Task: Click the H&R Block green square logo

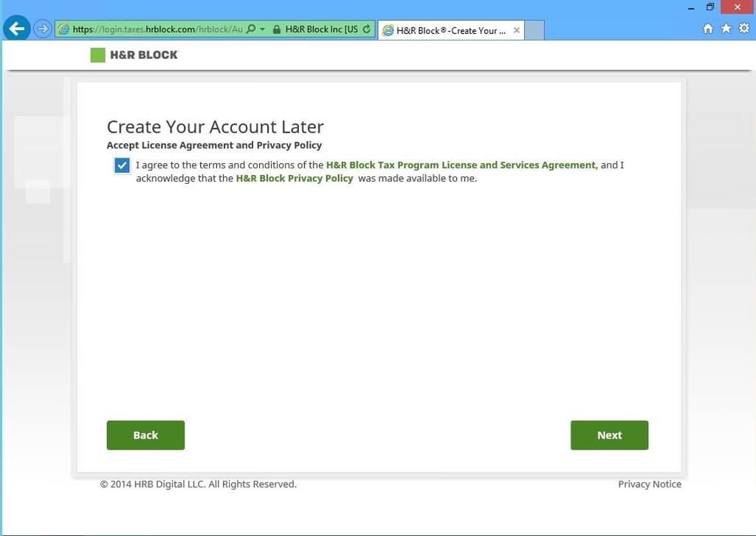Action: (x=98, y=55)
